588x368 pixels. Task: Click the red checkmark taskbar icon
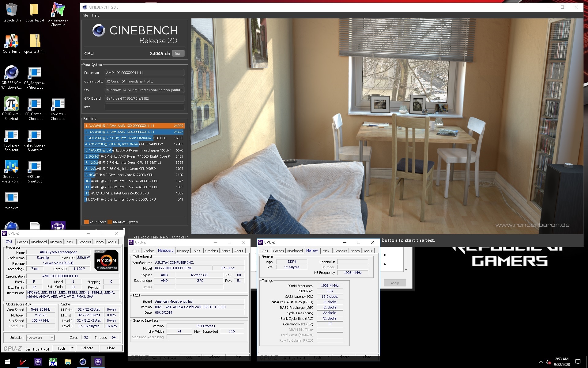point(23,362)
